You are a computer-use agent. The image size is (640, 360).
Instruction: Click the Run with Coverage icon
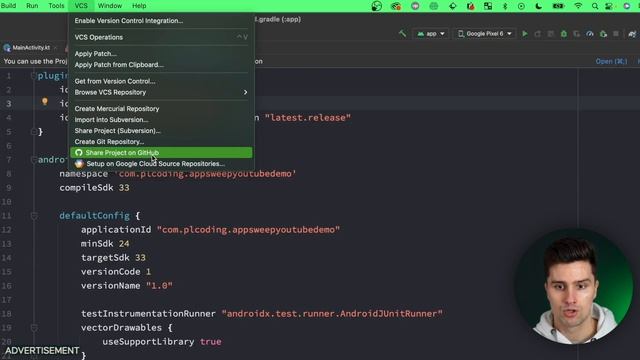577,34
